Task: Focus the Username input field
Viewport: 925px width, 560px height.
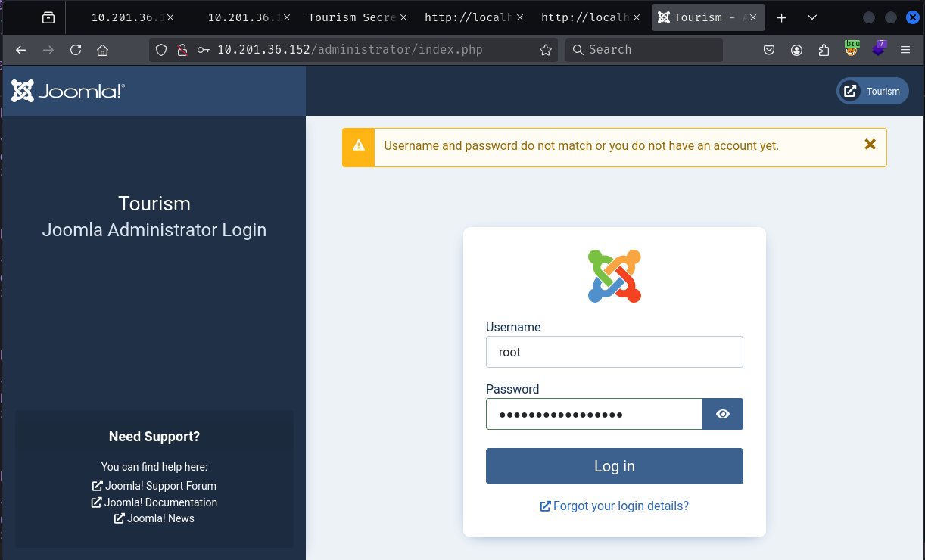Action: coord(614,352)
